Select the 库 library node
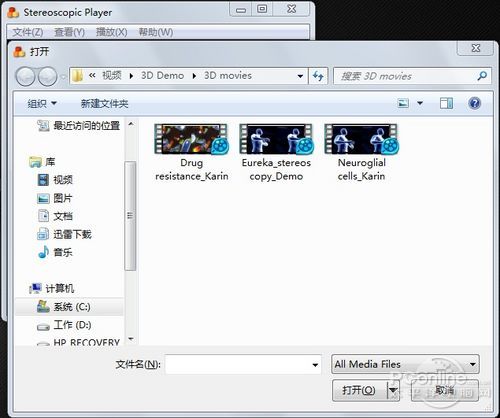This screenshot has width=500, height=418. (42, 162)
